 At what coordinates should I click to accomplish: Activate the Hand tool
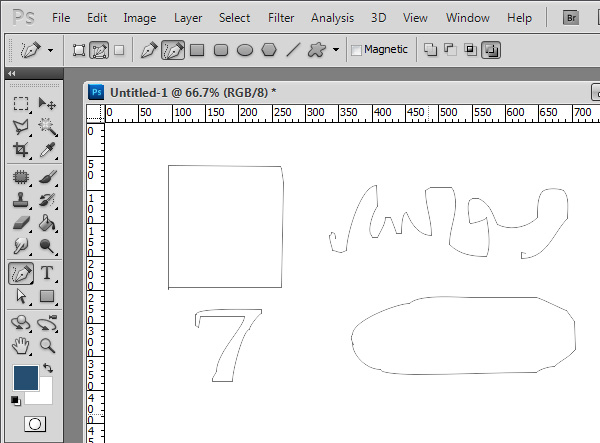click(x=20, y=345)
